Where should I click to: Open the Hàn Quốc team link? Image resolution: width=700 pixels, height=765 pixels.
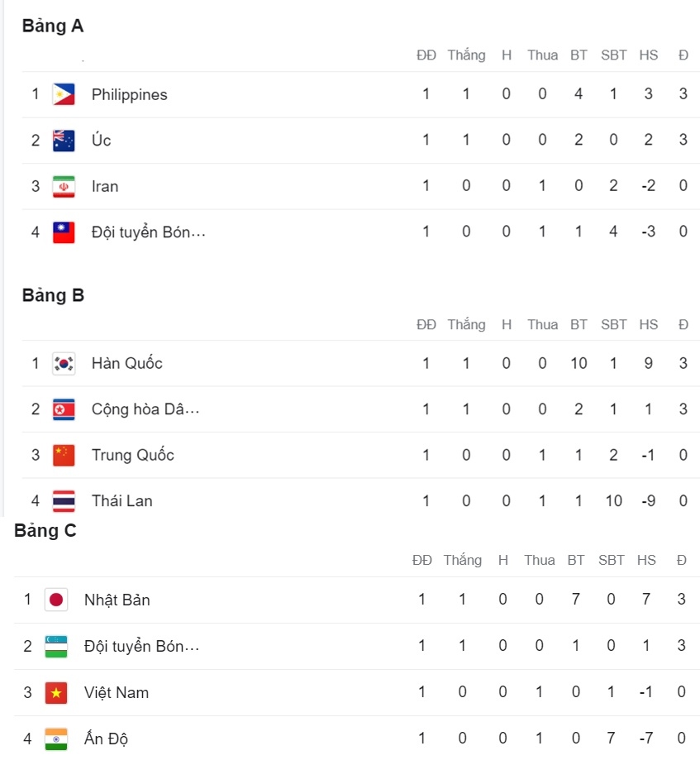tap(126, 363)
